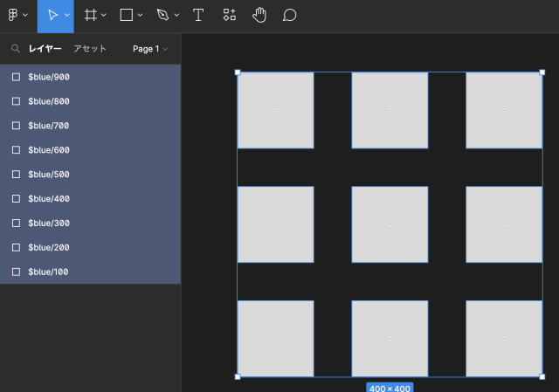Select the Hand tool

point(259,15)
